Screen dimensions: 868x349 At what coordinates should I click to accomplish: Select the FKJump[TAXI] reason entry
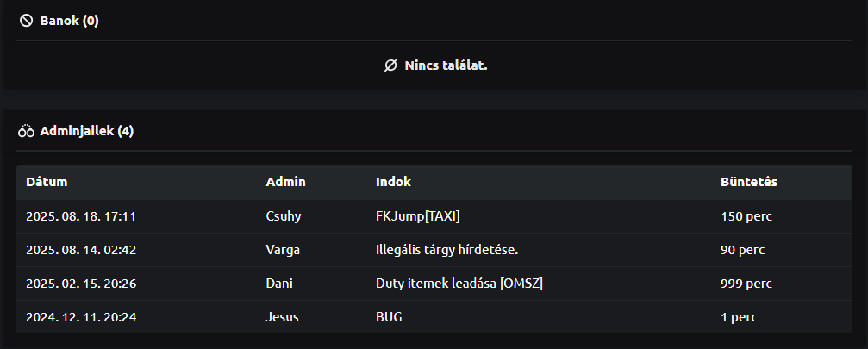pyautogui.click(x=424, y=216)
